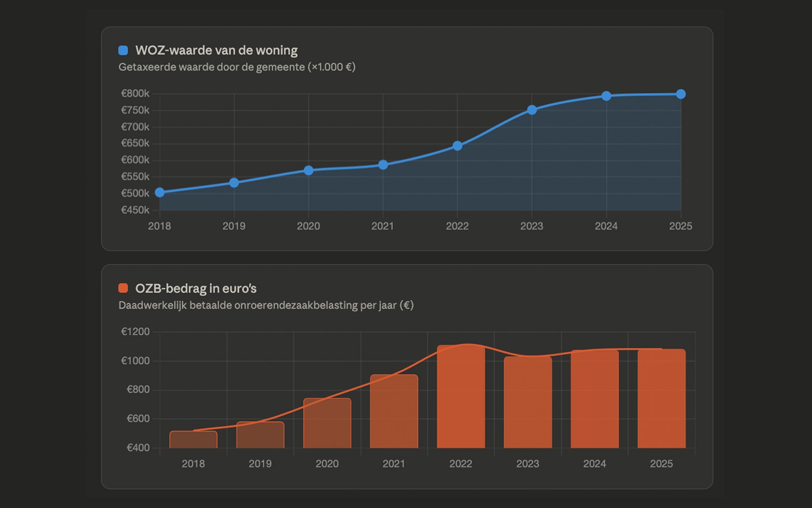Select the 2023 OZB bar
The width and height of the screenshot is (812, 508).
[528, 402]
